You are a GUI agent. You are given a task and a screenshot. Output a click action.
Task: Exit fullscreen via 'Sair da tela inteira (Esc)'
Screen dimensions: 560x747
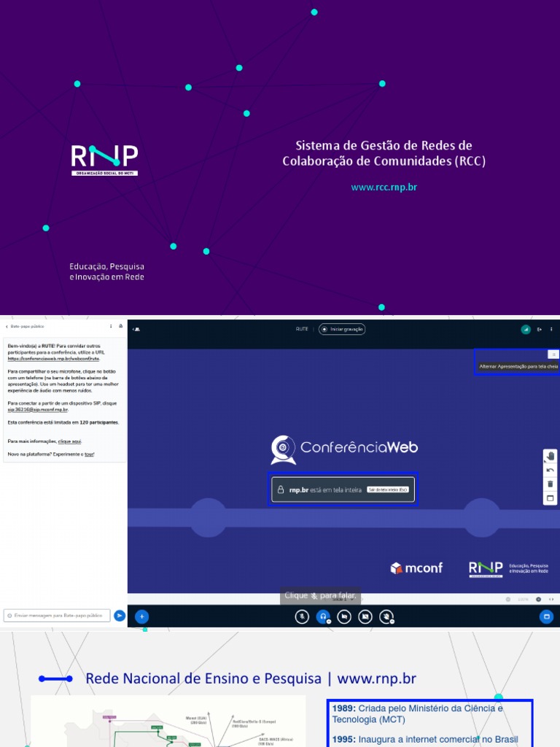pyautogui.click(x=388, y=489)
